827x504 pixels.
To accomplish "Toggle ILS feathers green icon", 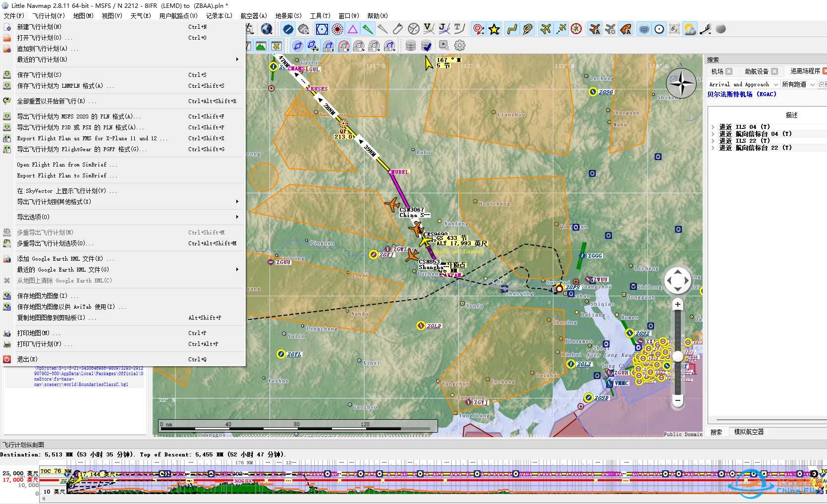I will (368, 29).
